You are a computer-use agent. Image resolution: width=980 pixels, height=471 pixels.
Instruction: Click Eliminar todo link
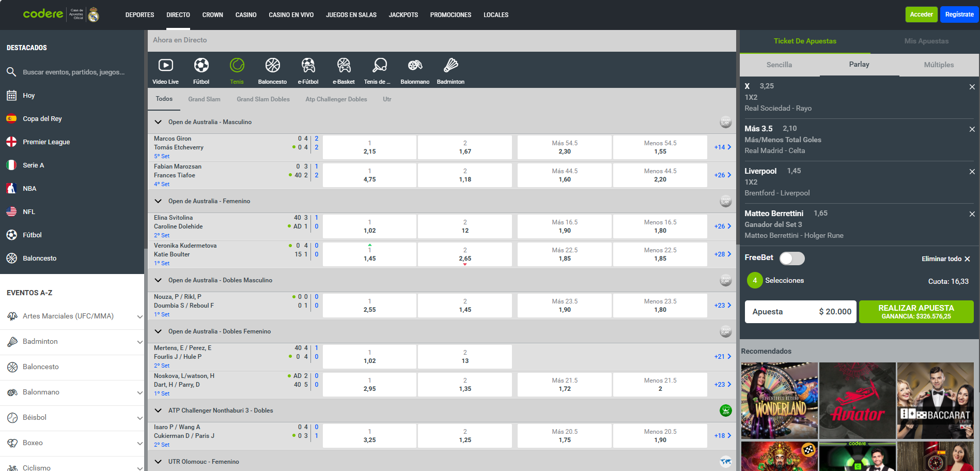click(946, 259)
